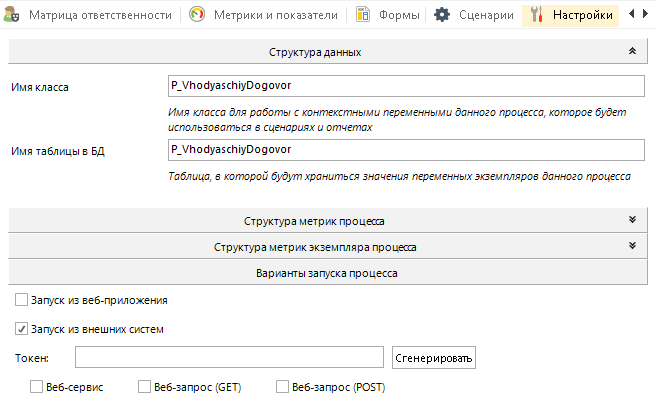Focus the Токен input field
This screenshot has height=407, width=656.
229,357
